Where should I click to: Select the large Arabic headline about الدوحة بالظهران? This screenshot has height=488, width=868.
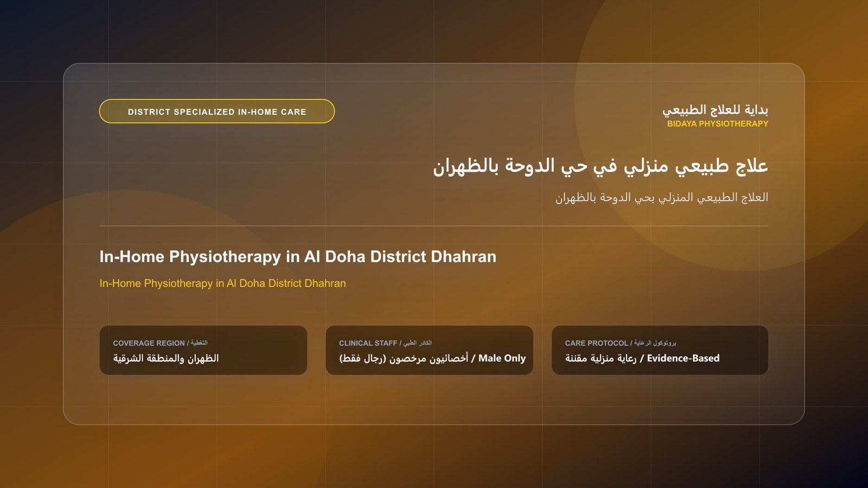(x=601, y=166)
